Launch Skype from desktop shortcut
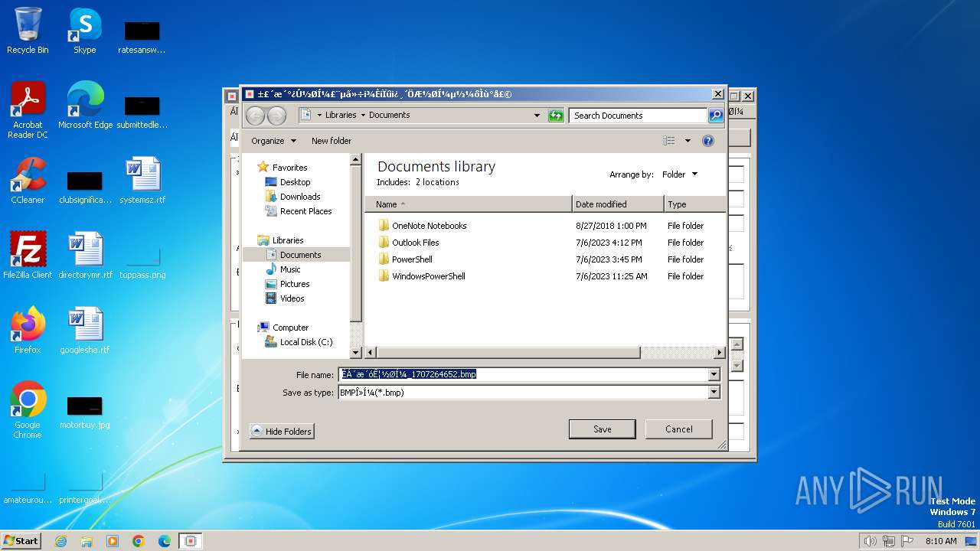Image resolution: width=980 pixels, height=551 pixels. click(x=84, y=31)
